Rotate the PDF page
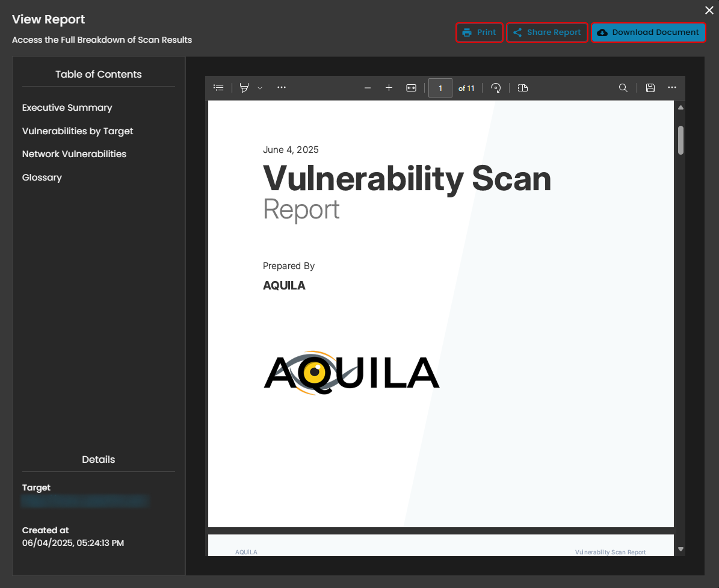Viewport: 719px width, 588px height. point(496,88)
